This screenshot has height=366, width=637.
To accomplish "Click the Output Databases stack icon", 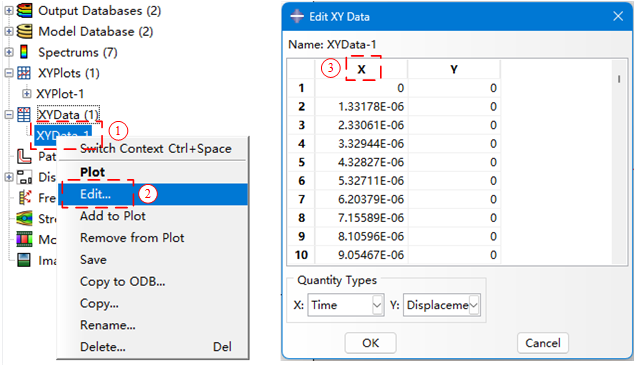I will pos(24,11).
